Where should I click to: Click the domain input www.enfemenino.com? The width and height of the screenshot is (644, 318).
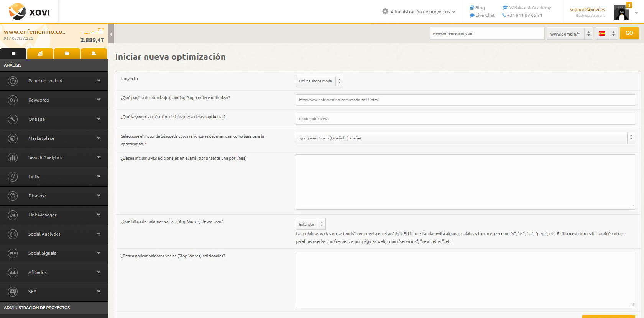pyautogui.click(x=487, y=33)
